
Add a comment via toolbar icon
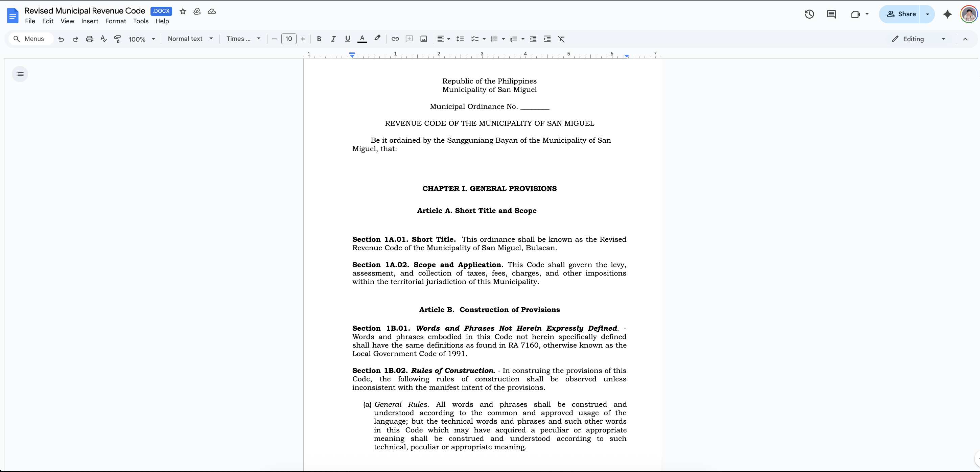click(x=409, y=39)
